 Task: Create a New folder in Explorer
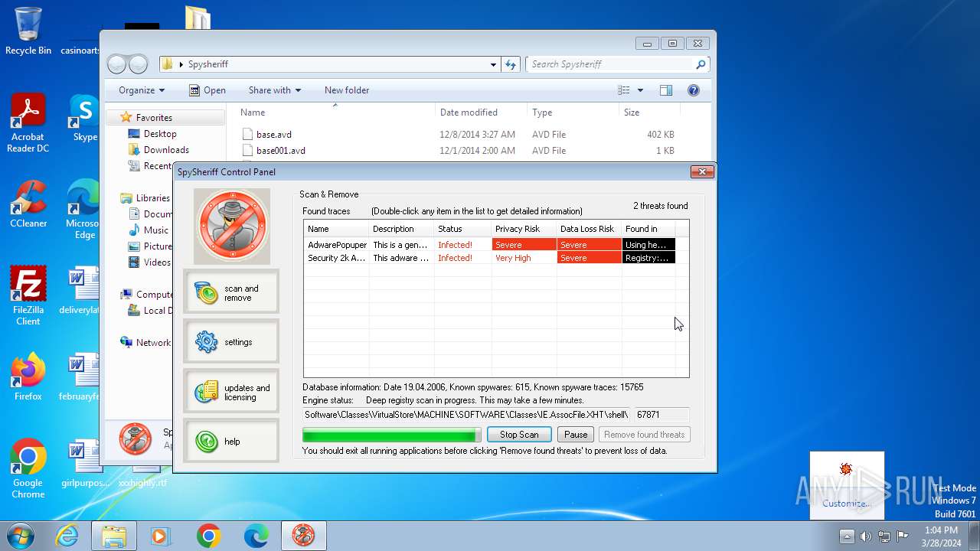[x=347, y=90]
